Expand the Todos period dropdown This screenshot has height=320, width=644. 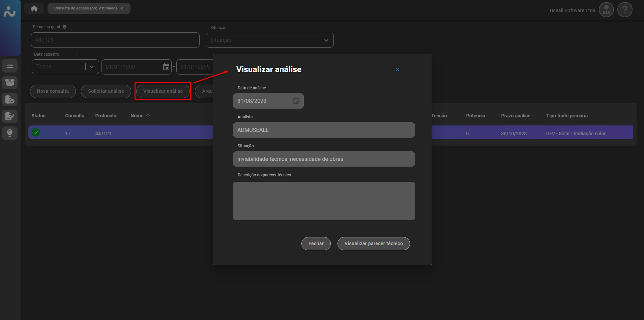tap(91, 67)
